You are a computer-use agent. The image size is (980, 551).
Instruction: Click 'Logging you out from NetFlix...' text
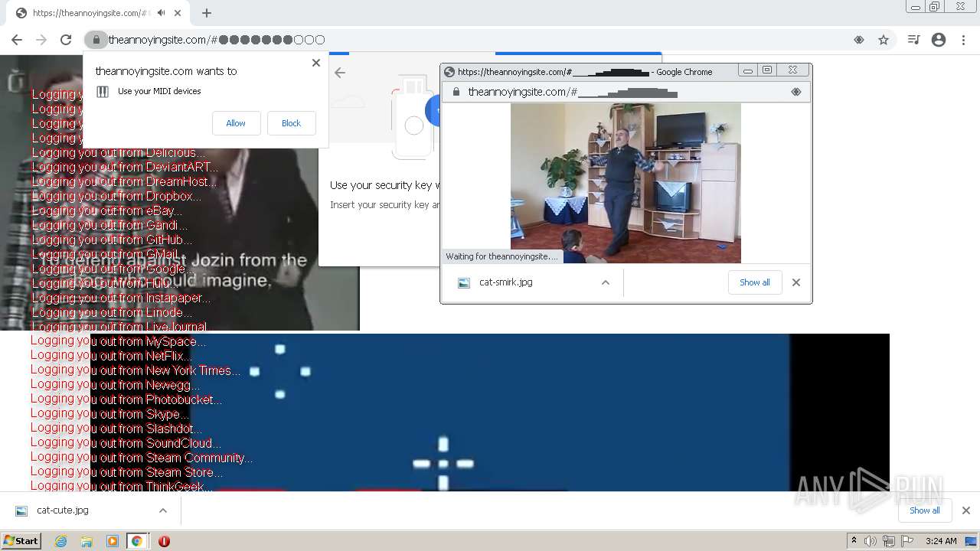111,356
